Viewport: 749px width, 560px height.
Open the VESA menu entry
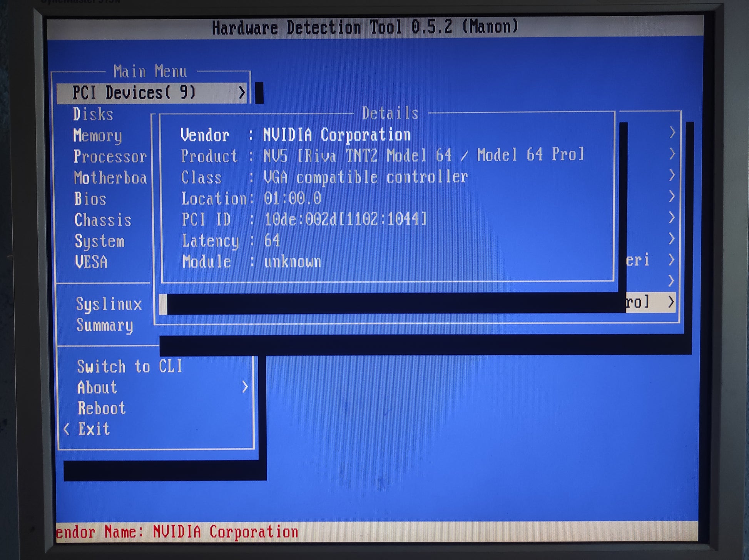click(x=91, y=262)
